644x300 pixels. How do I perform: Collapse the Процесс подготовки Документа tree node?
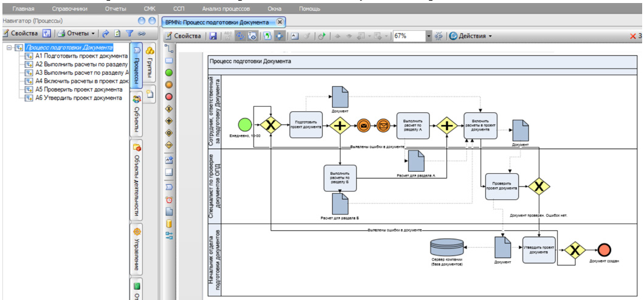click(8, 47)
